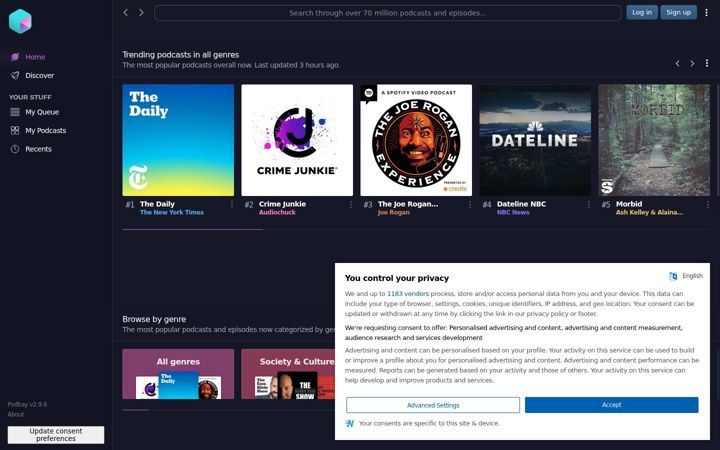Open Morbid podcast cover
Viewport: 720px width, 450px height.
tap(654, 140)
